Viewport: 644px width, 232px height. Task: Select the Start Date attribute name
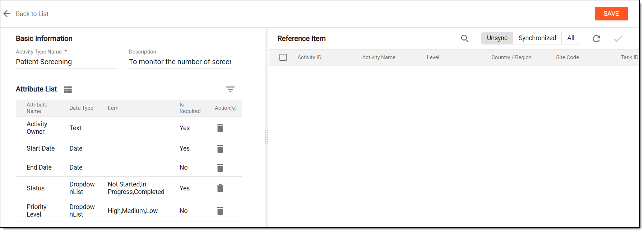tap(41, 148)
